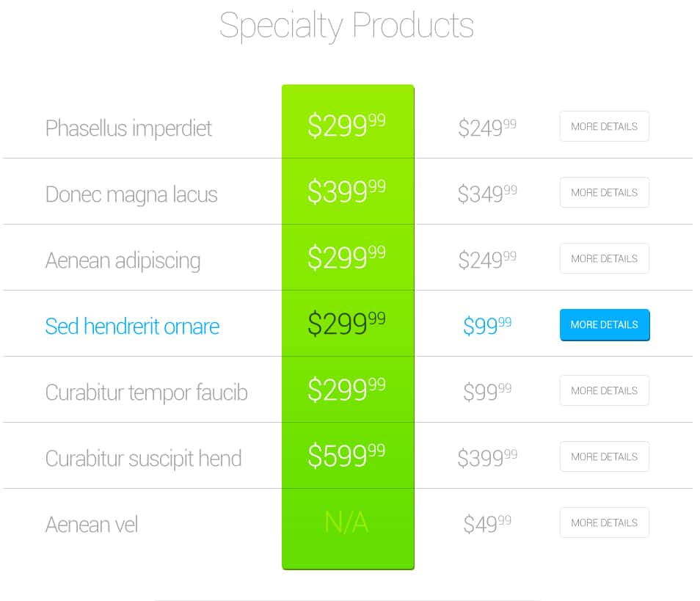Select the Donec magna lacus product

(131, 194)
